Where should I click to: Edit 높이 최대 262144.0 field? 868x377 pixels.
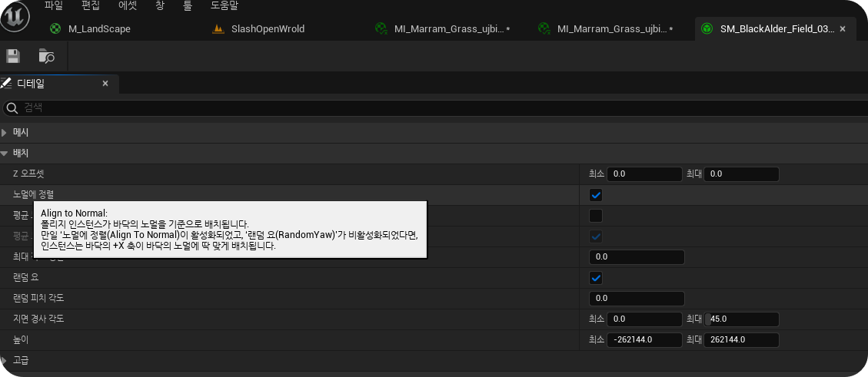(x=742, y=340)
